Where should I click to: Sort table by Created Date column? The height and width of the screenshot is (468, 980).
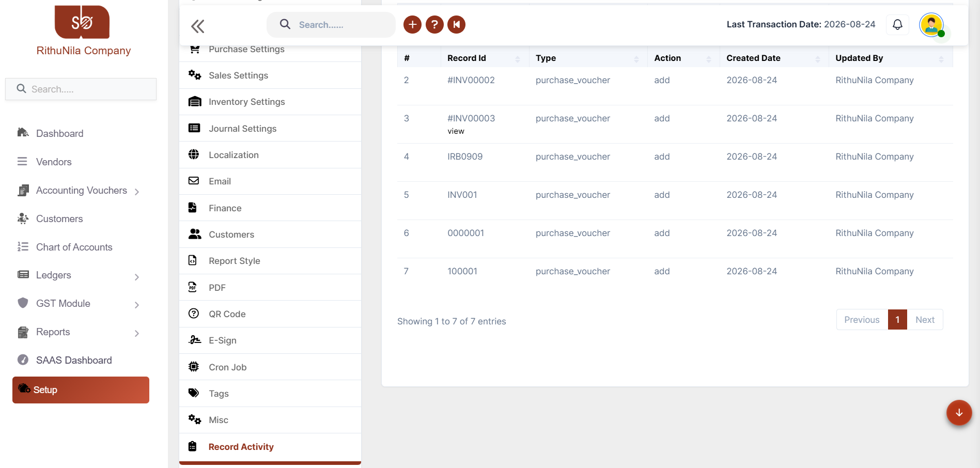click(x=774, y=58)
